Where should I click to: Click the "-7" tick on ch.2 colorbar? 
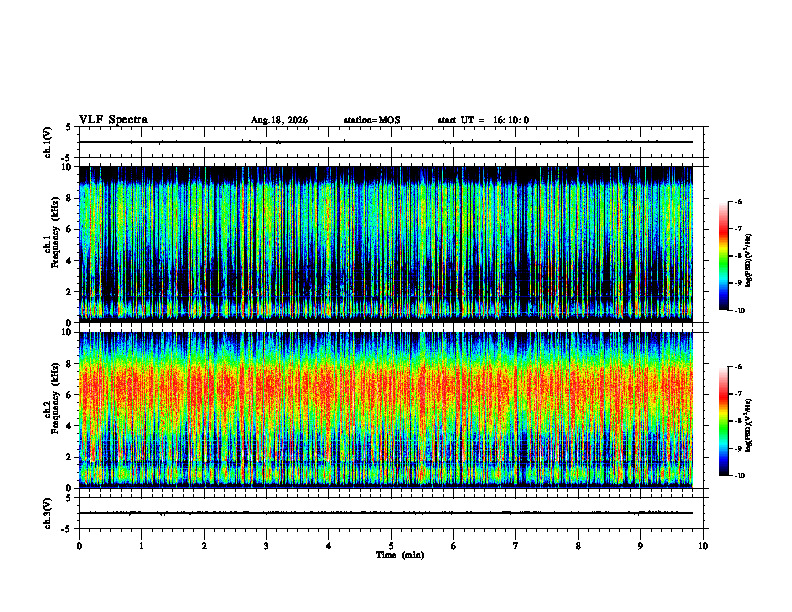pos(739,394)
